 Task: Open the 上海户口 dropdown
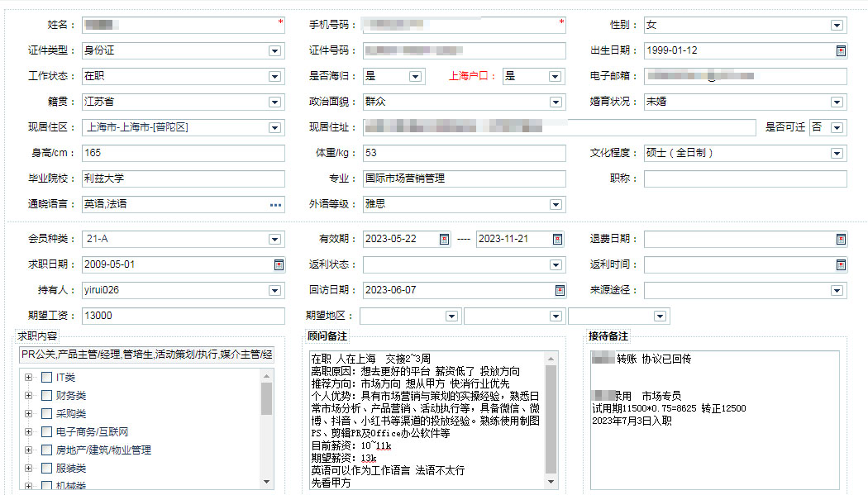[x=555, y=76]
